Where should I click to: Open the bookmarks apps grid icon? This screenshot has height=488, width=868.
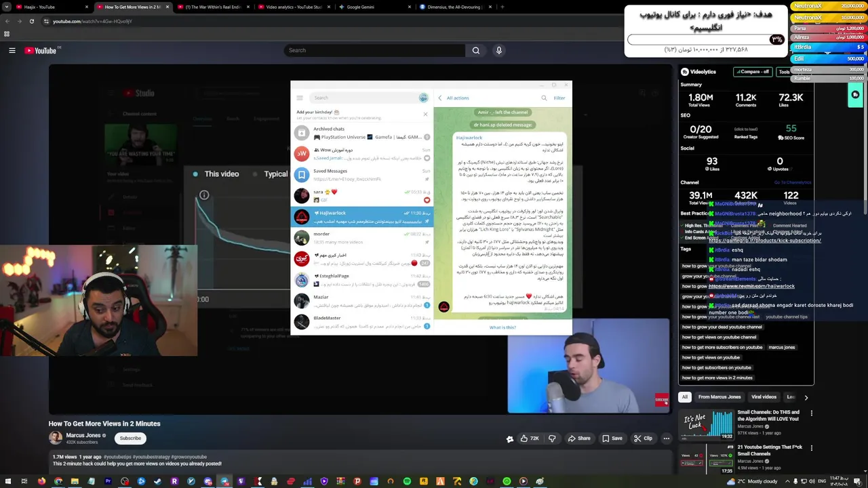click(7, 34)
